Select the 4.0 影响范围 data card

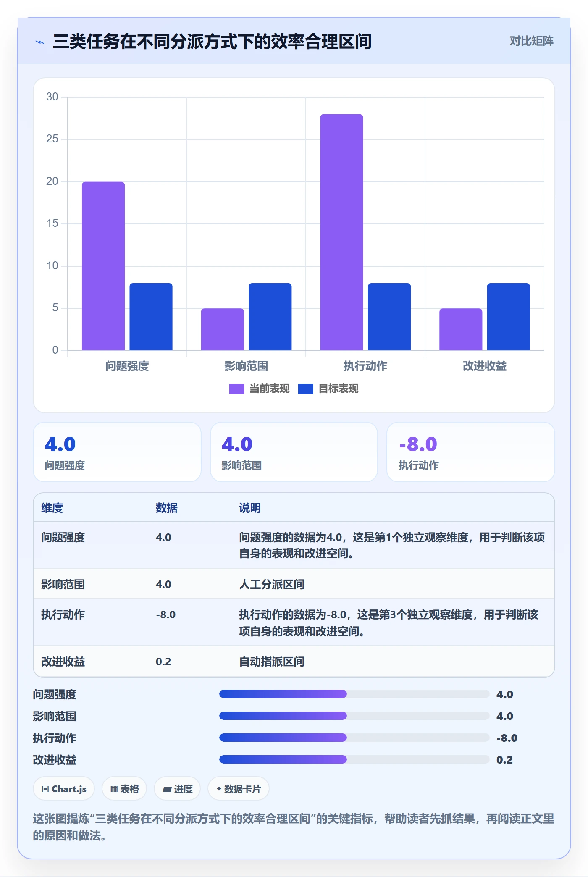tap(294, 452)
